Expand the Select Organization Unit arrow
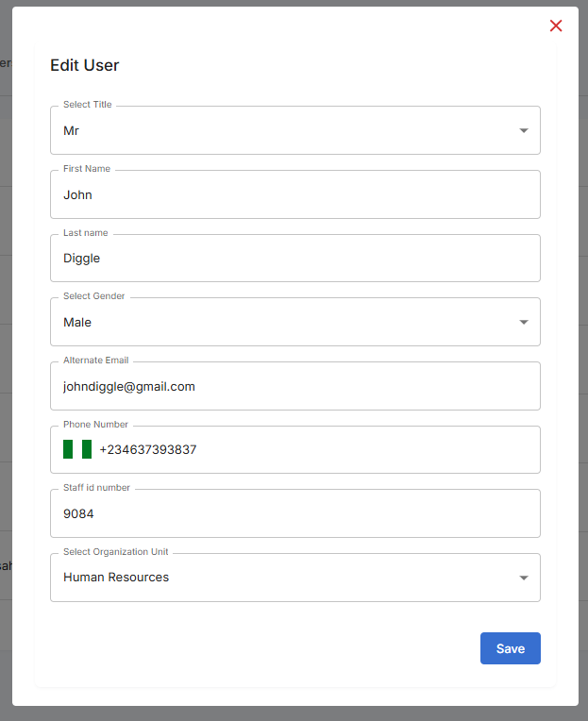 524,578
